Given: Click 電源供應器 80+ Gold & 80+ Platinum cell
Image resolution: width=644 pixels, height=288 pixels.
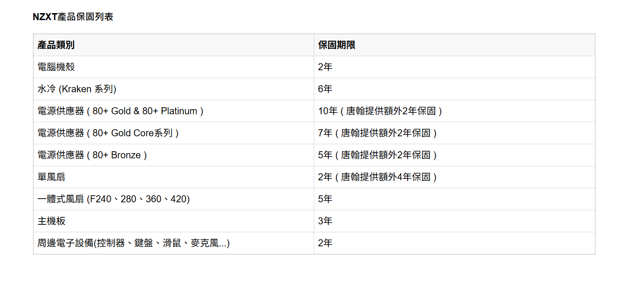Looking at the screenshot, I should 121,111.
